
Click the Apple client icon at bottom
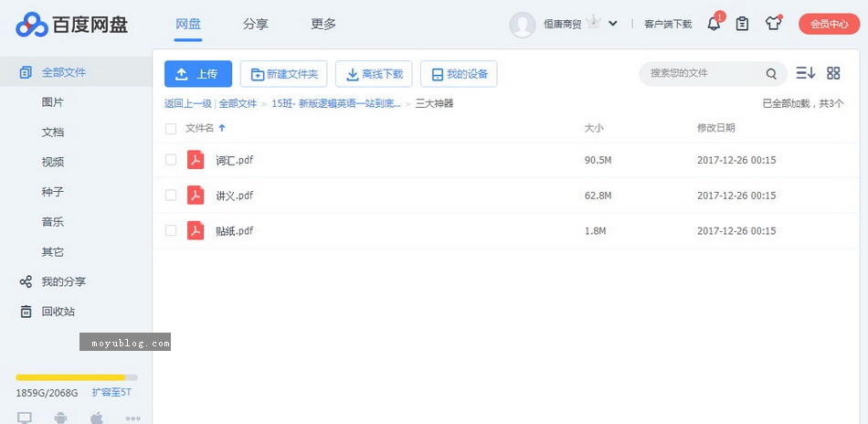97,418
